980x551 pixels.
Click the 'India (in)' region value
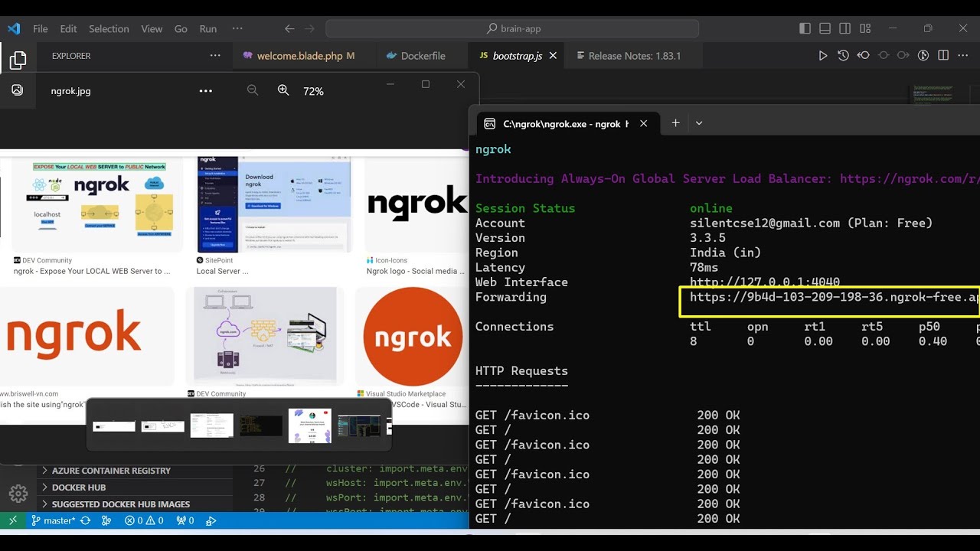tap(726, 253)
